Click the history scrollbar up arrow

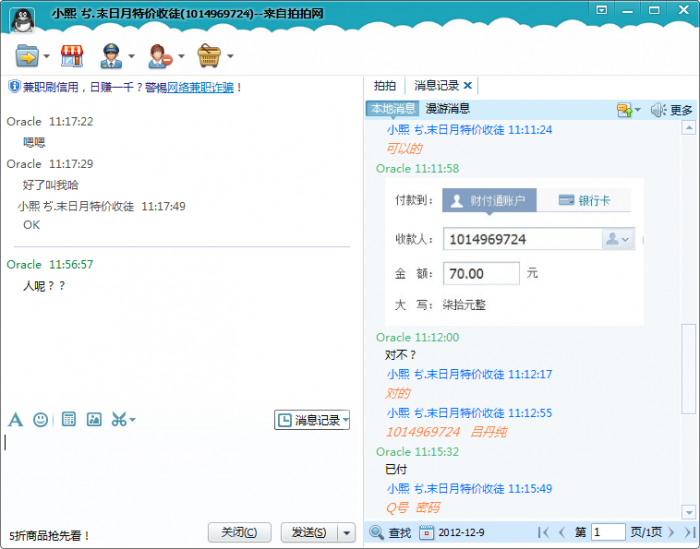(x=689, y=128)
